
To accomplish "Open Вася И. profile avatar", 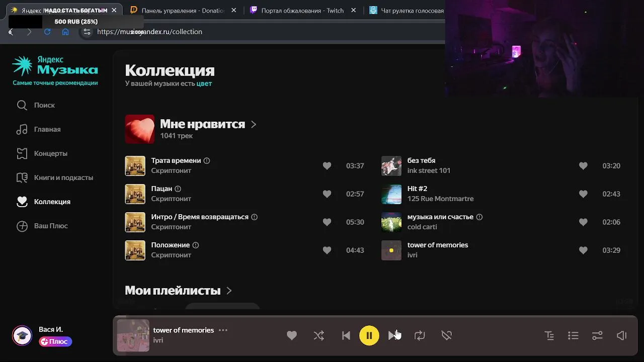I will click(x=22, y=335).
